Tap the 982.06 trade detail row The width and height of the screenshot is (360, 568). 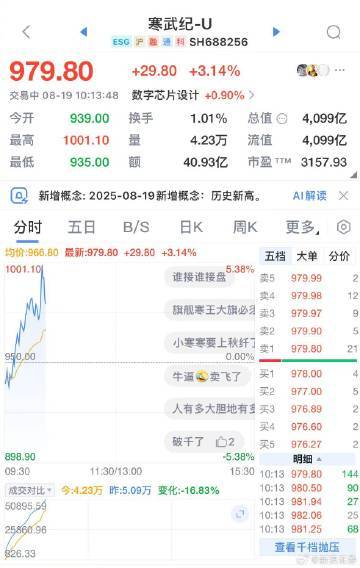(309, 515)
